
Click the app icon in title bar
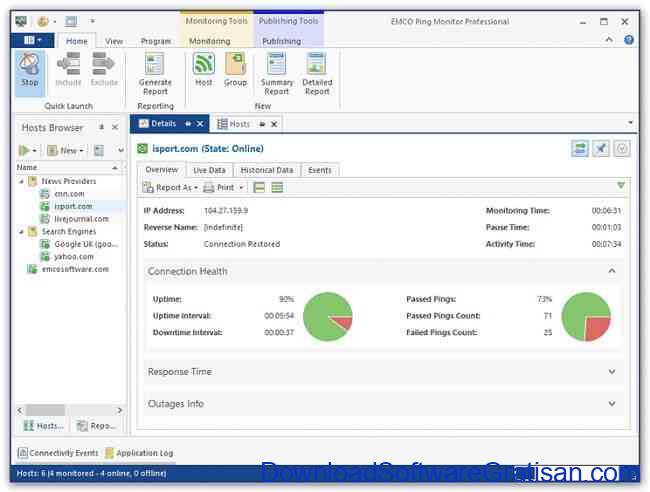click(x=21, y=21)
